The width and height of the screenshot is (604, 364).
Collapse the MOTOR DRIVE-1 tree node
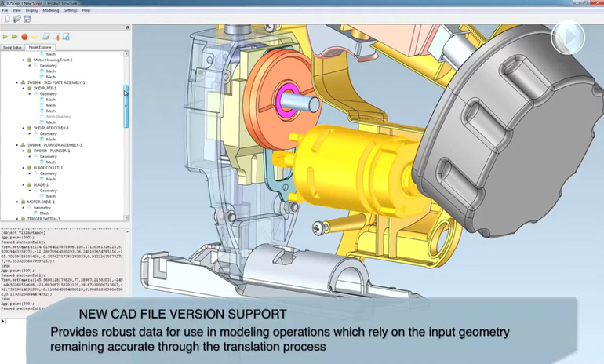(x=17, y=202)
